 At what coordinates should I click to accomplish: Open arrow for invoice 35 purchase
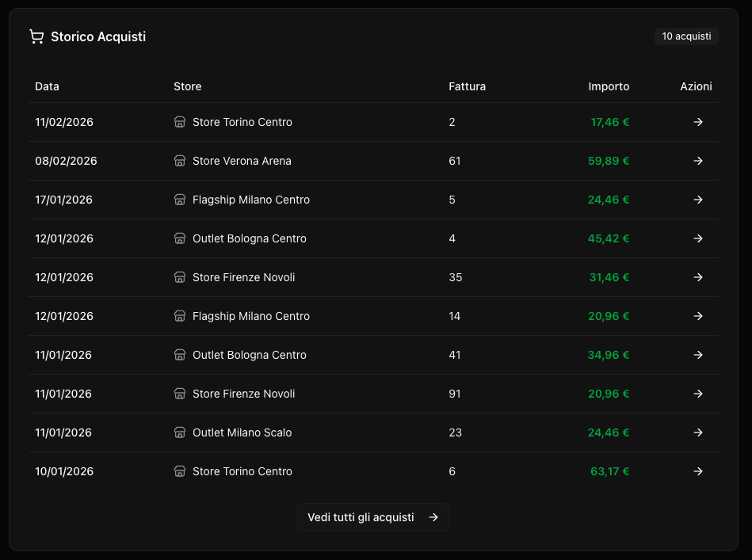click(698, 278)
